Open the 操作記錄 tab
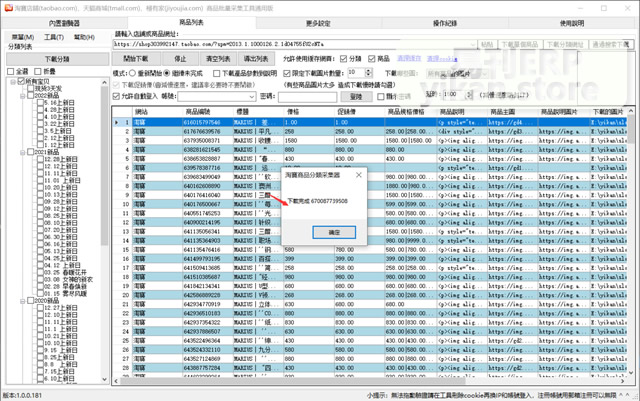 tap(445, 21)
